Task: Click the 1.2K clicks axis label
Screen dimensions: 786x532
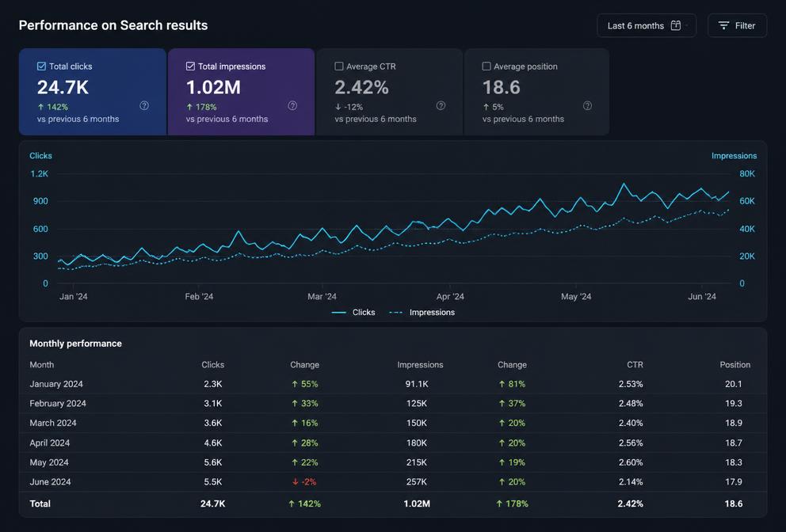Action: [x=39, y=174]
